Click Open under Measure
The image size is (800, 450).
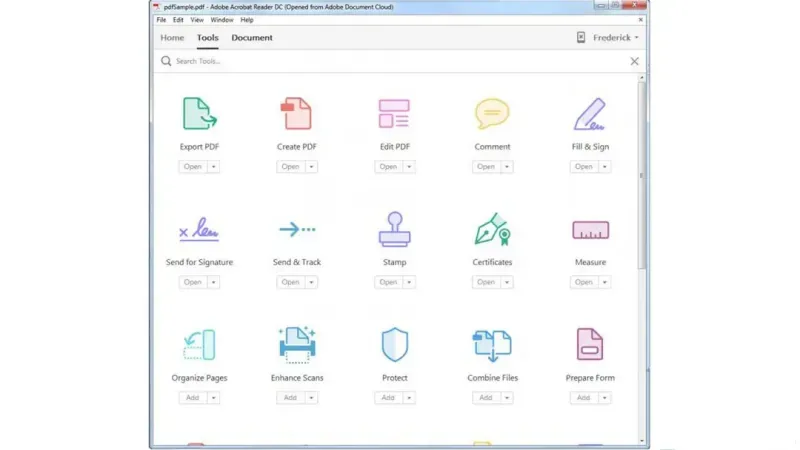584,282
